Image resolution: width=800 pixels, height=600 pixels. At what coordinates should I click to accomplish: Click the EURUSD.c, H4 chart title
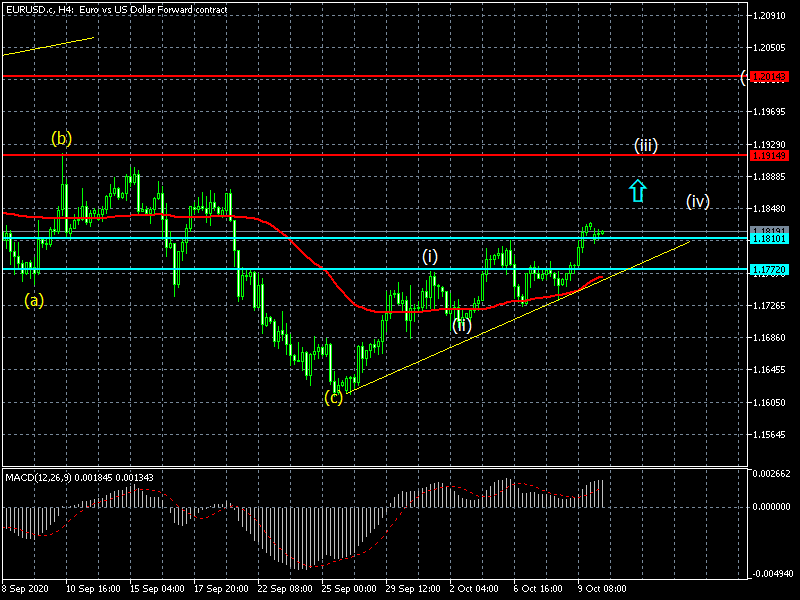116,9
